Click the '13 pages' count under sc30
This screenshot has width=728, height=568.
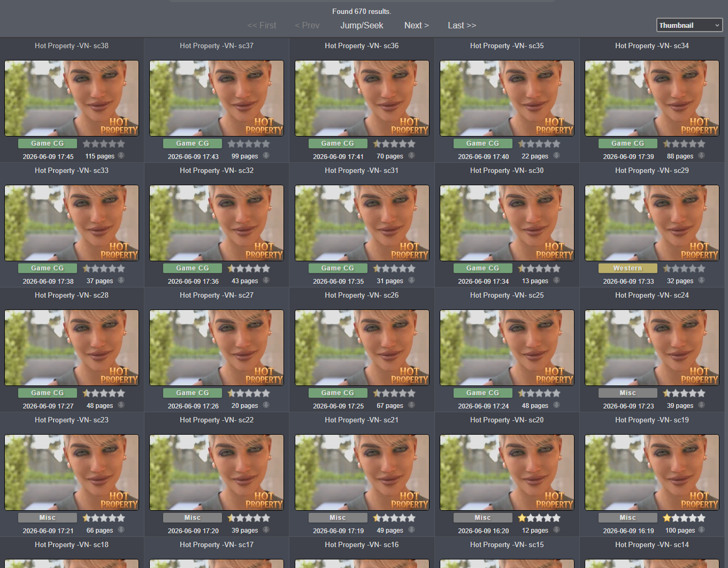tap(535, 281)
